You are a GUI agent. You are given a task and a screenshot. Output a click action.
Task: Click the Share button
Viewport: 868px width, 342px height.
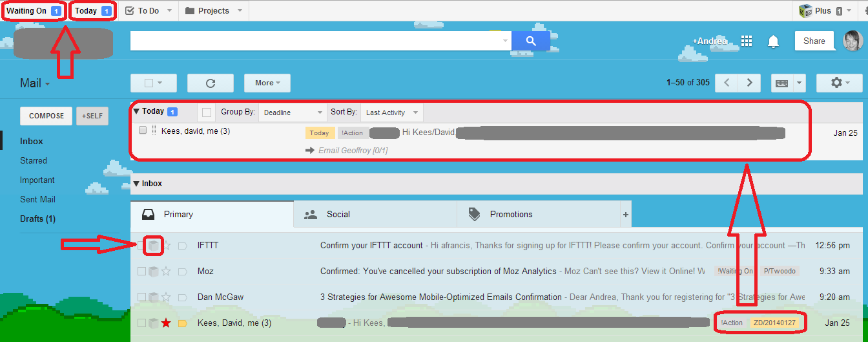point(814,41)
